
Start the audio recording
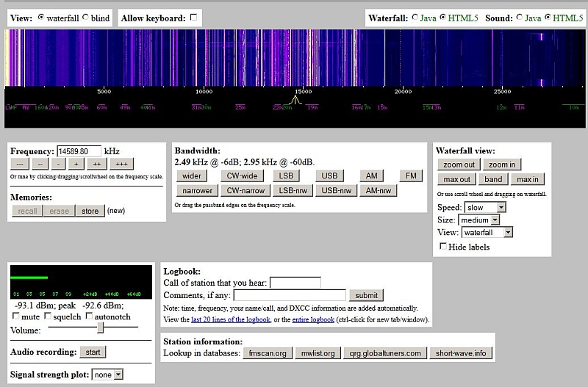pos(93,352)
